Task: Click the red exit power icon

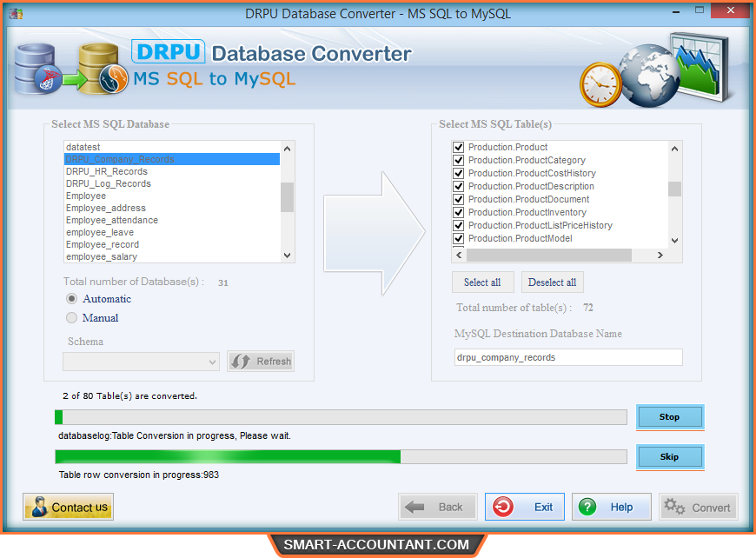Action: pyautogui.click(x=503, y=507)
